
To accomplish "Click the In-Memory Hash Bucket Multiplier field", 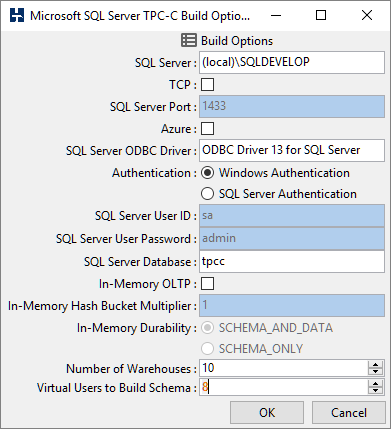I will point(292,305).
